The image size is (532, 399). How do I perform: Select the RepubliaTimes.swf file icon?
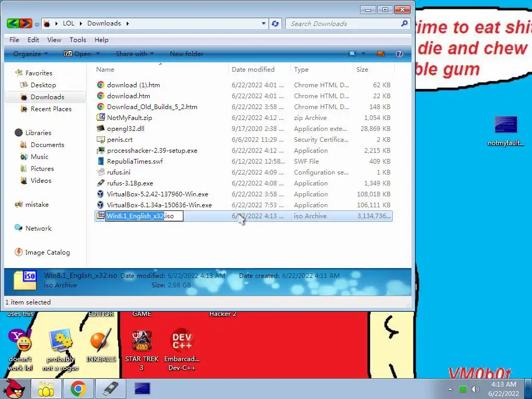100,161
